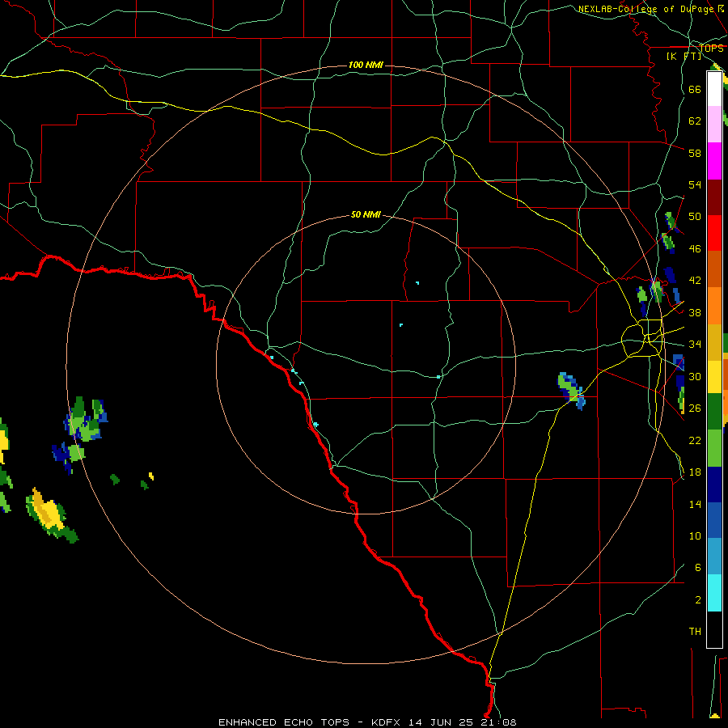
Task: Select the dark green legend swatch
Action: [714, 412]
